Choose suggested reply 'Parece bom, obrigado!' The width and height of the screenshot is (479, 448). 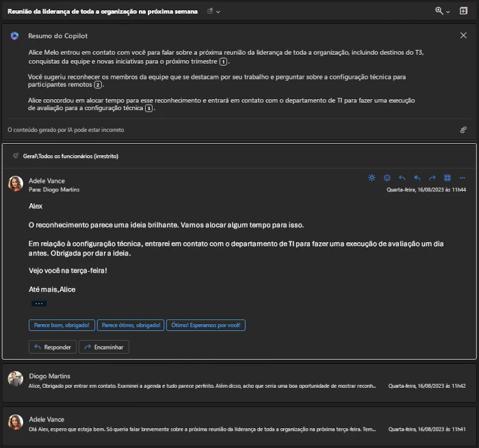click(x=62, y=326)
